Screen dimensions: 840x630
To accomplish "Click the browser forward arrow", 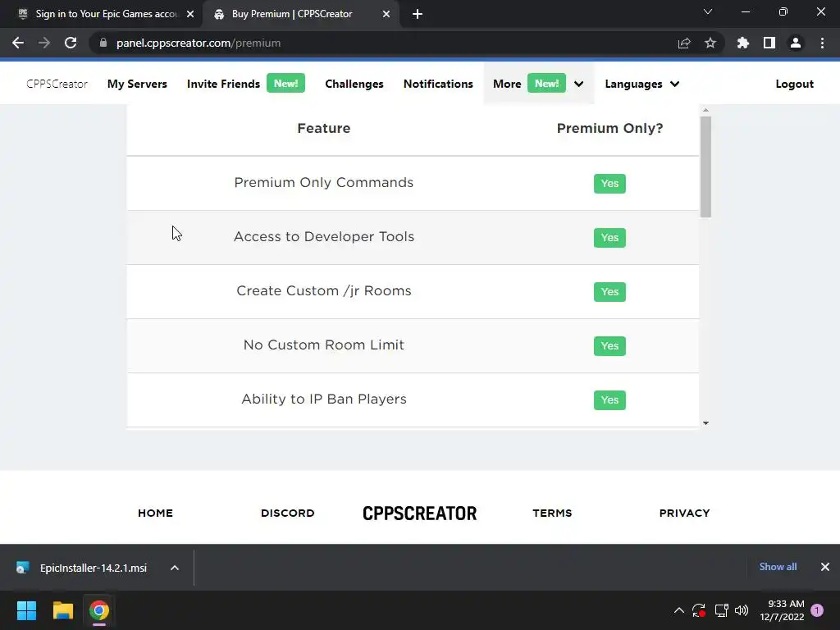I will tap(44, 43).
